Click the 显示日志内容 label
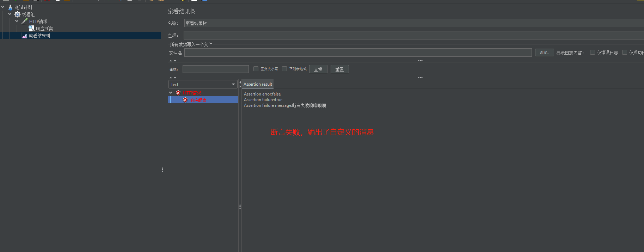 pyautogui.click(x=570, y=53)
